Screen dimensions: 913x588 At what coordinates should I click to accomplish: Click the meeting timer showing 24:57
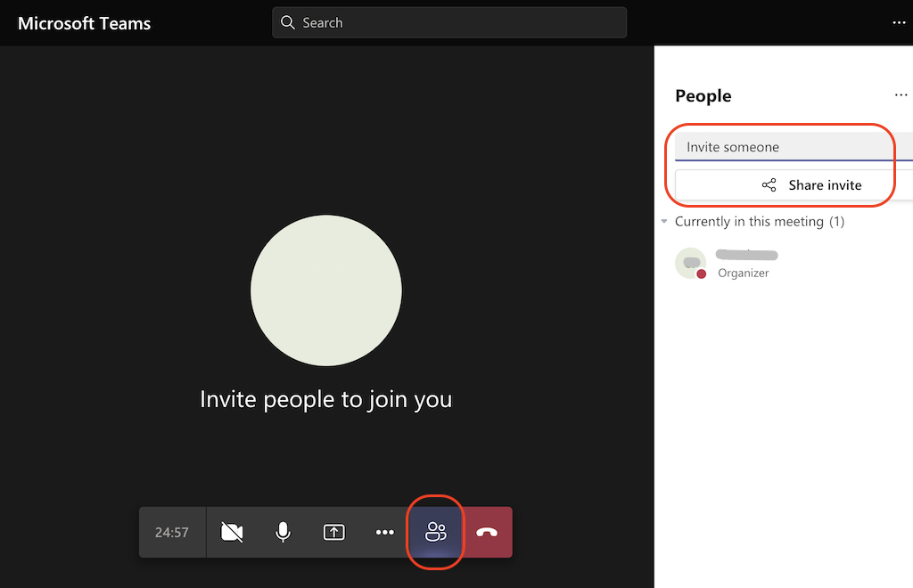[x=171, y=532]
